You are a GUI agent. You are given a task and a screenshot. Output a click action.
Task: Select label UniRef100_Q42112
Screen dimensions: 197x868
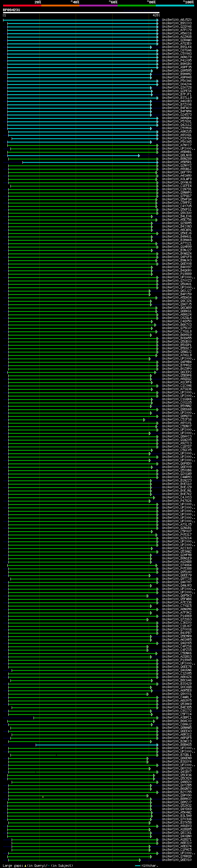coord(177,125)
